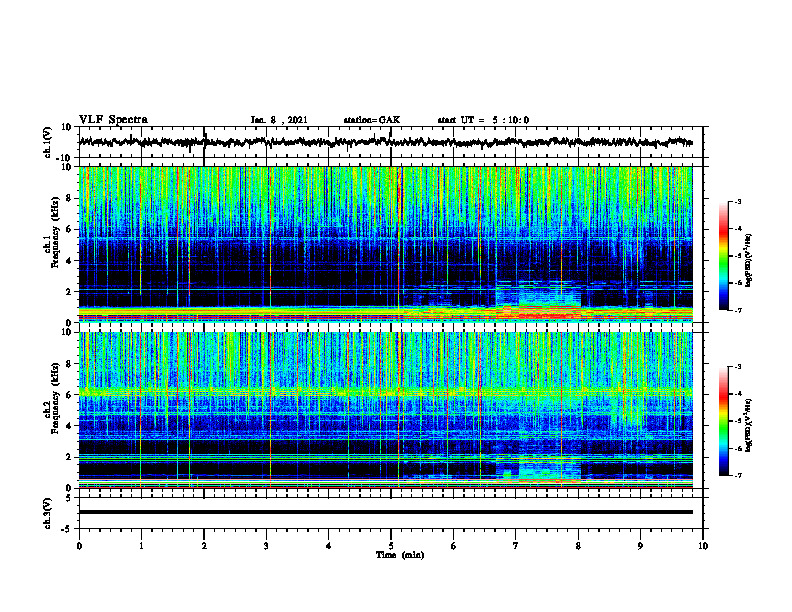This screenshot has width=792, height=612.
Task: Click the time-axis tick label "1"
Action: pos(141,546)
